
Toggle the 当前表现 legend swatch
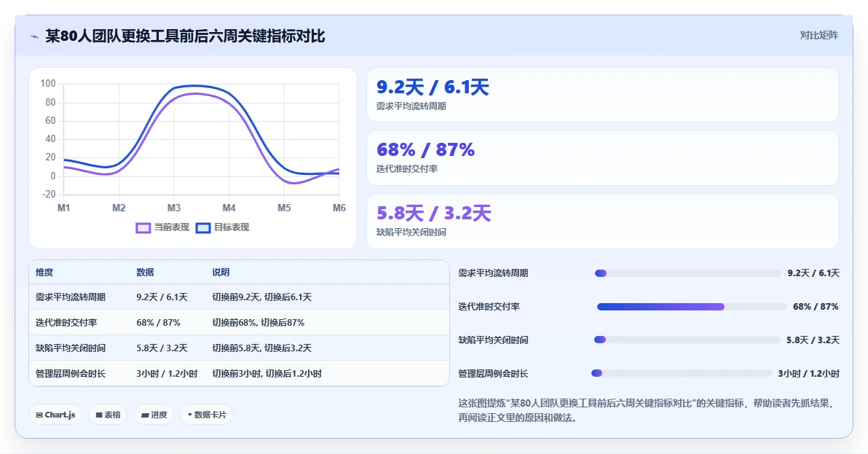coord(143,227)
